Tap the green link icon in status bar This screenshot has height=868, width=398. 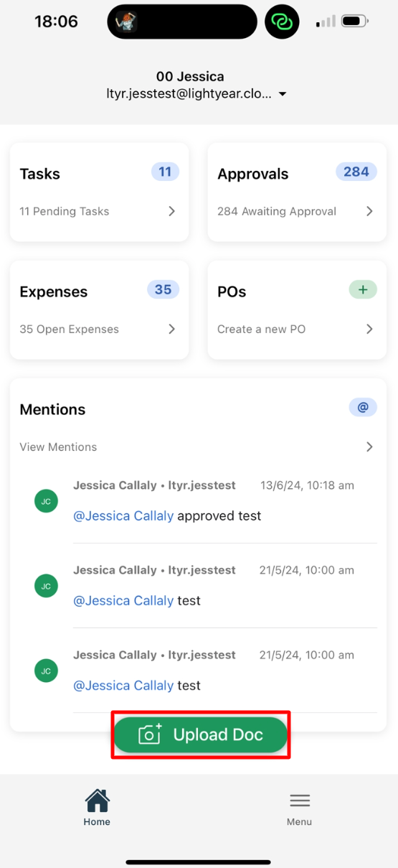tap(282, 22)
